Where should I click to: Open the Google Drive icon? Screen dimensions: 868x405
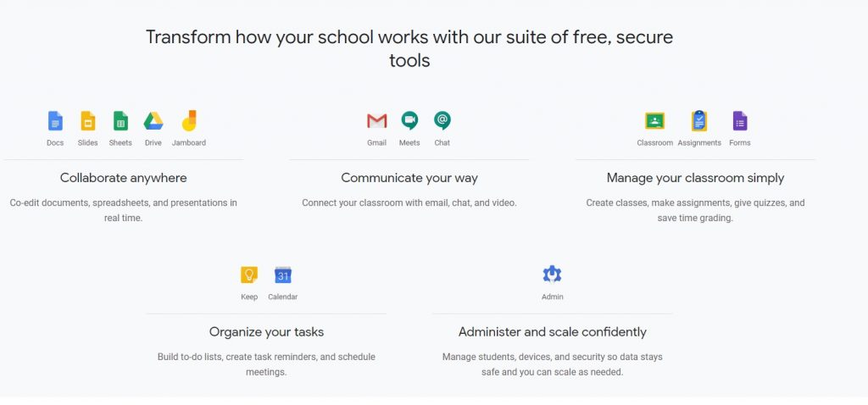(x=153, y=120)
